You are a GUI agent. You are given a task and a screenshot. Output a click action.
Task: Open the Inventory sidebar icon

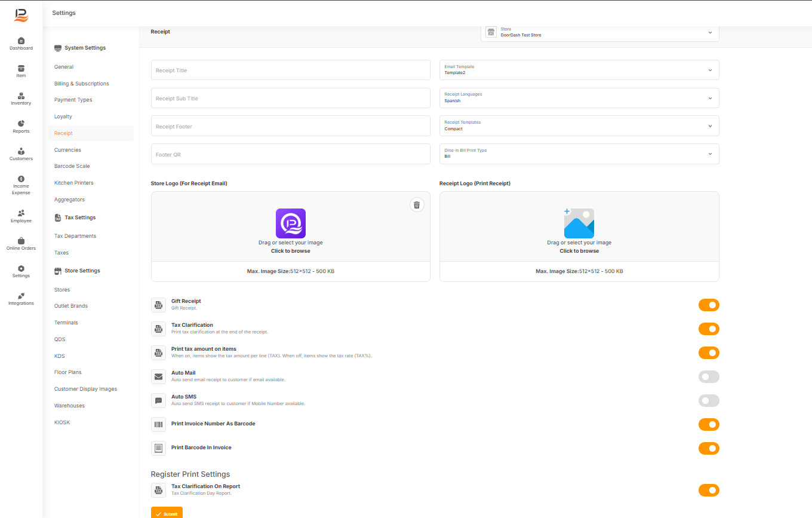click(21, 96)
